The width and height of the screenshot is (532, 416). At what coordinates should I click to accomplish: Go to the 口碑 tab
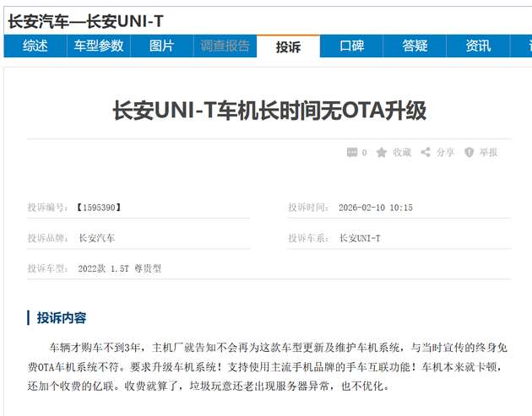[351, 46]
